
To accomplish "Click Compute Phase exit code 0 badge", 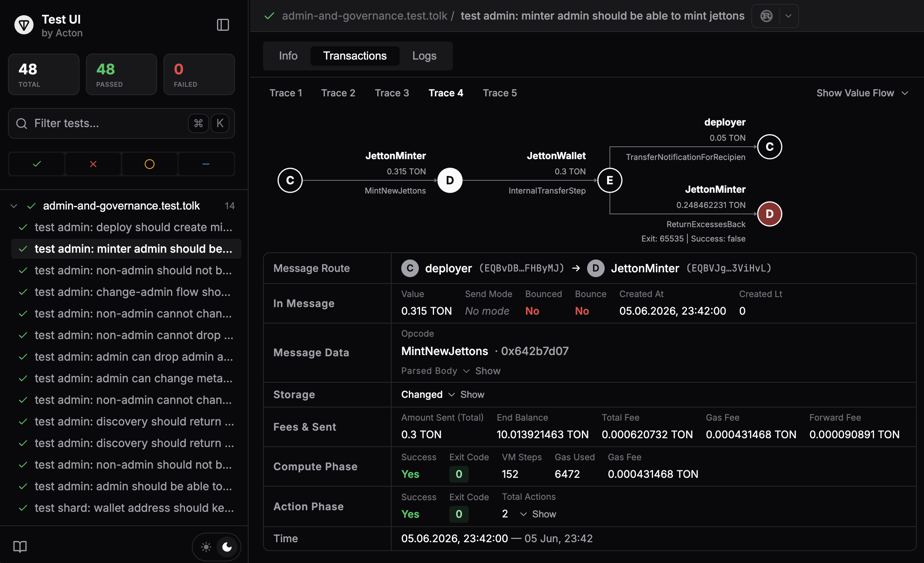I will 459,474.
